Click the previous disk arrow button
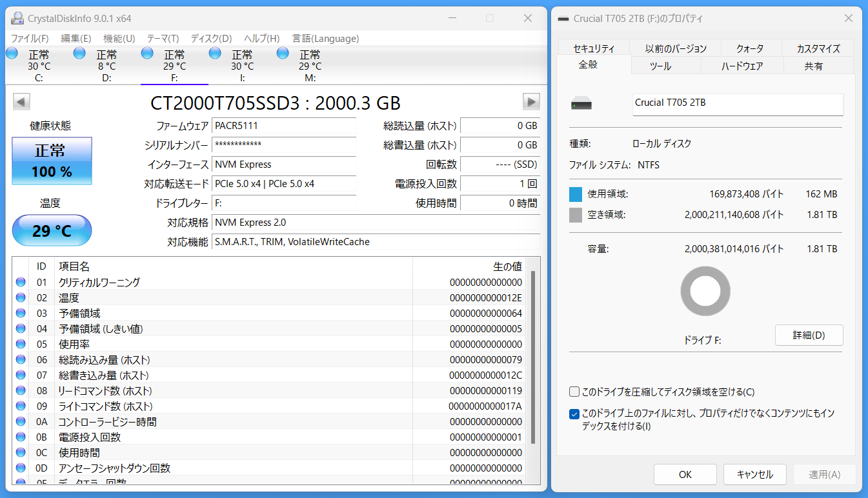Screen dimensions: 868x498 point(21,102)
